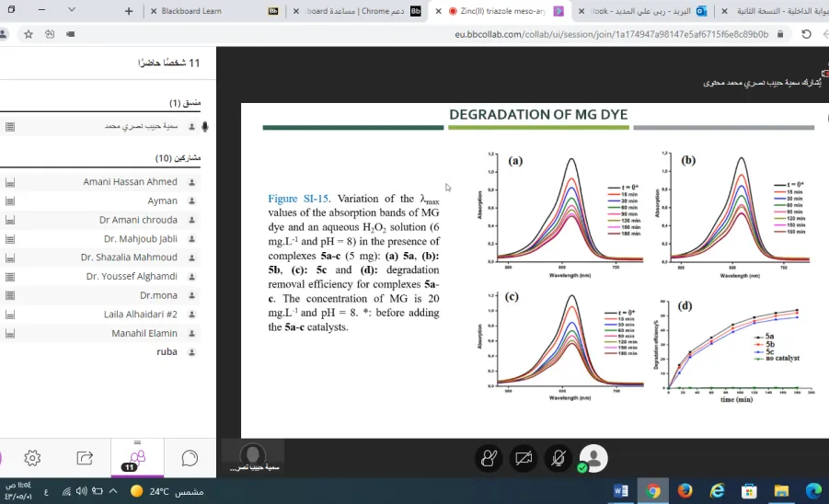Viewport: 829px width, 504px height.
Task: Click the address bar URL field
Action: (x=611, y=34)
